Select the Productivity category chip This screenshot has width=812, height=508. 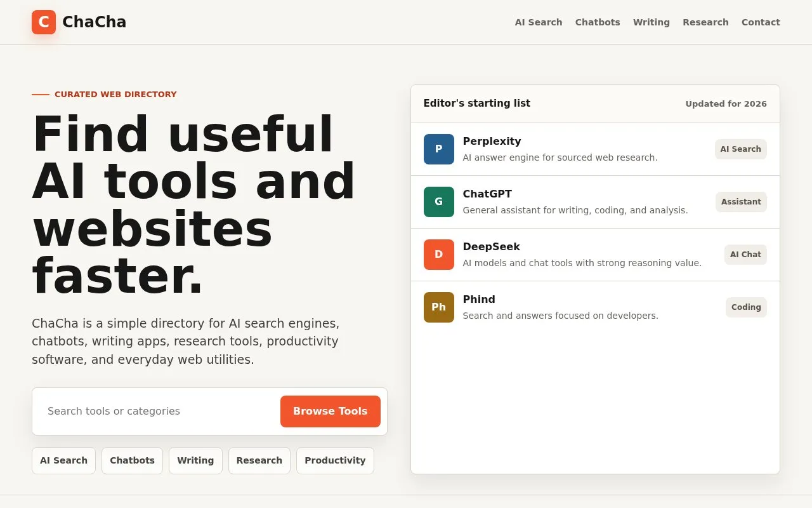pos(335,460)
